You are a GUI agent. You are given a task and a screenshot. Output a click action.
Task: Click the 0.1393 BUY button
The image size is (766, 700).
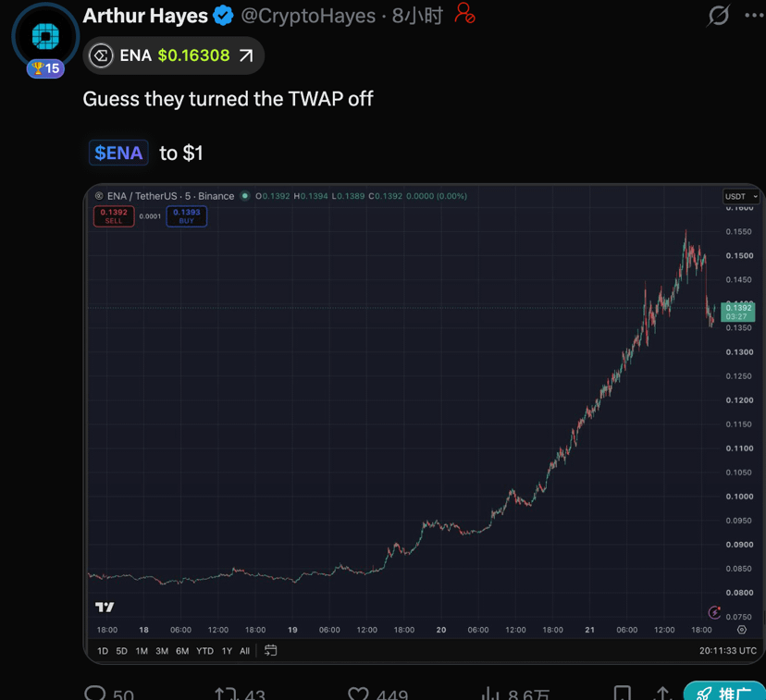point(187,216)
